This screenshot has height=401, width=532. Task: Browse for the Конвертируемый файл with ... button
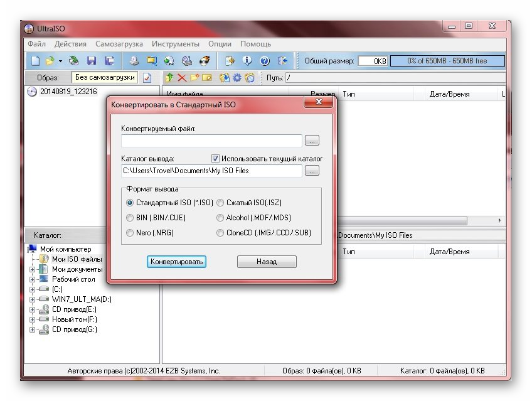pos(312,141)
